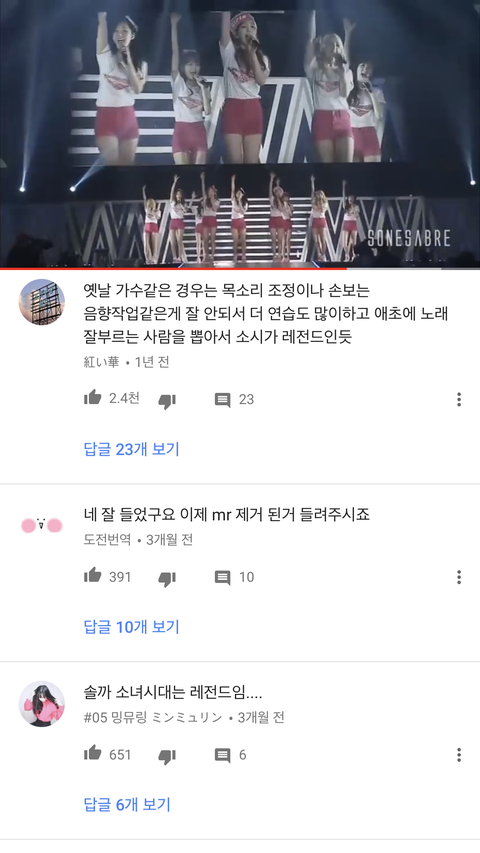Like the 도전번역 comment with 391 likes
The height and width of the screenshot is (853, 480).
pos(93,576)
